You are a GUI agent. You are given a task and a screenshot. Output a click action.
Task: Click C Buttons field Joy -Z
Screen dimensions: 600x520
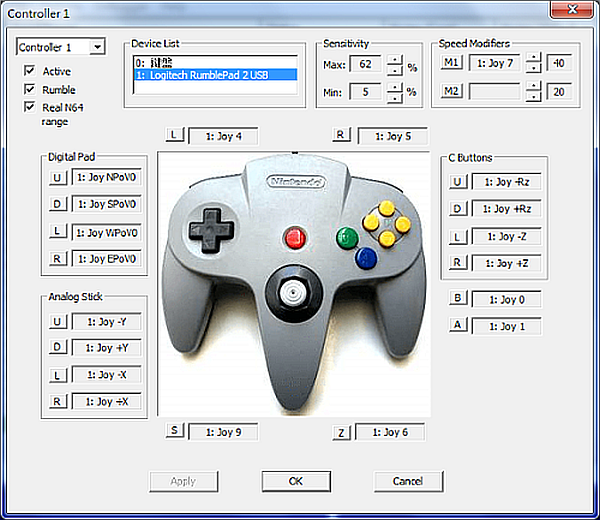click(x=507, y=236)
